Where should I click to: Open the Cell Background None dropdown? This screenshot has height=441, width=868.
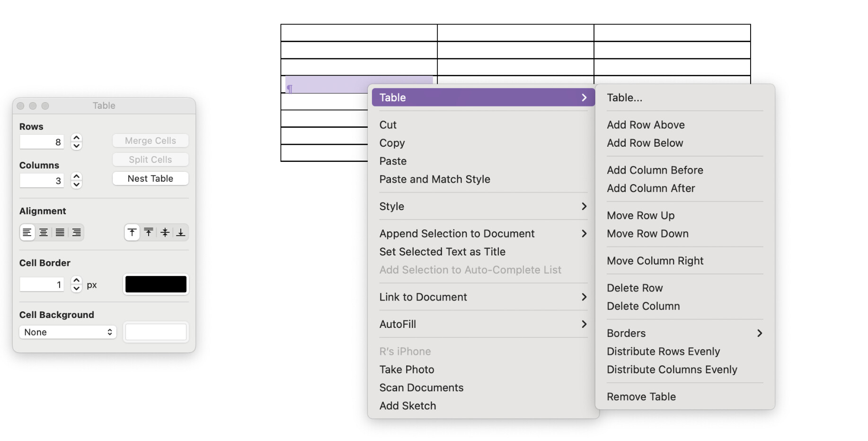(x=68, y=332)
